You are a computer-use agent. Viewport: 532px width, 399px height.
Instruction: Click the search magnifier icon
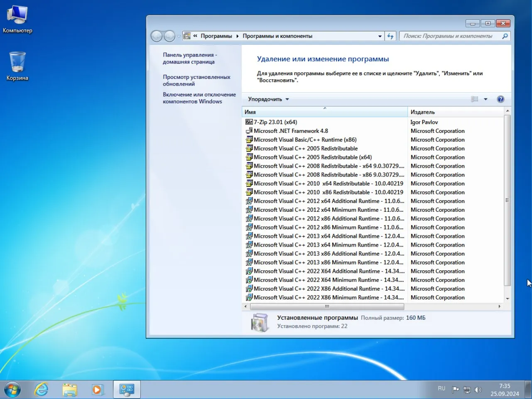click(505, 36)
